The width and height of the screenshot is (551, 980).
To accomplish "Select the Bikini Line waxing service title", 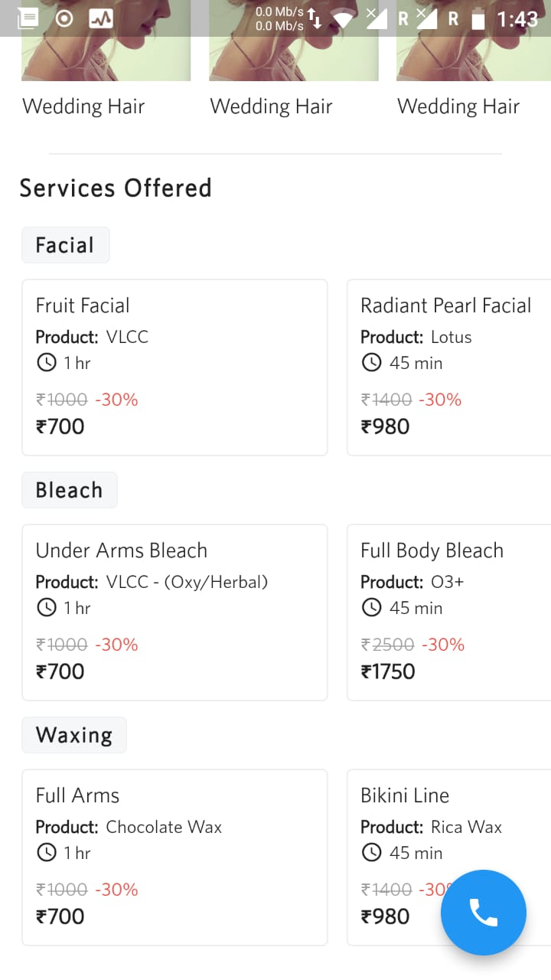I will pyautogui.click(x=405, y=795).
